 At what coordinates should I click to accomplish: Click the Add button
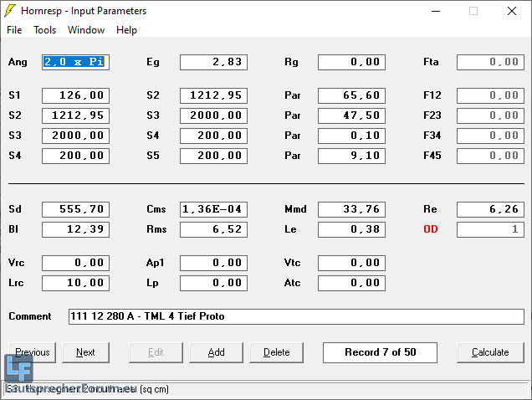(216, 352)
